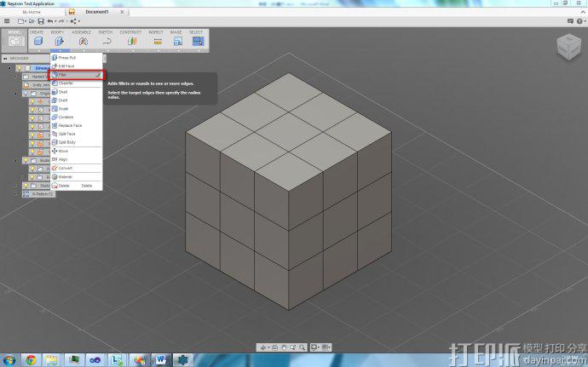Screen dimensions: 588x367
Task: Open the Assemble dropdown arrow
Action: click(84, 50)
